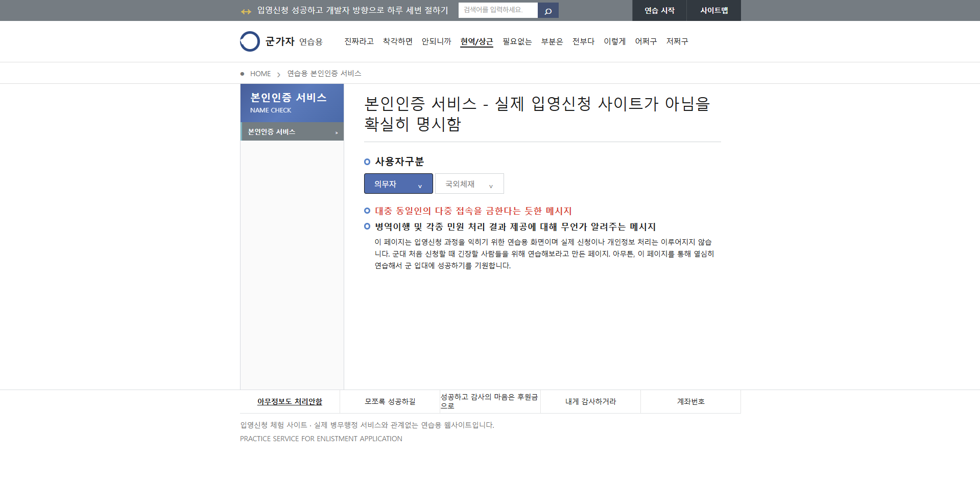Screen dimensions: 980x479
Task: Click the 부분은 menu item
Action: click(x=552, y=41)
